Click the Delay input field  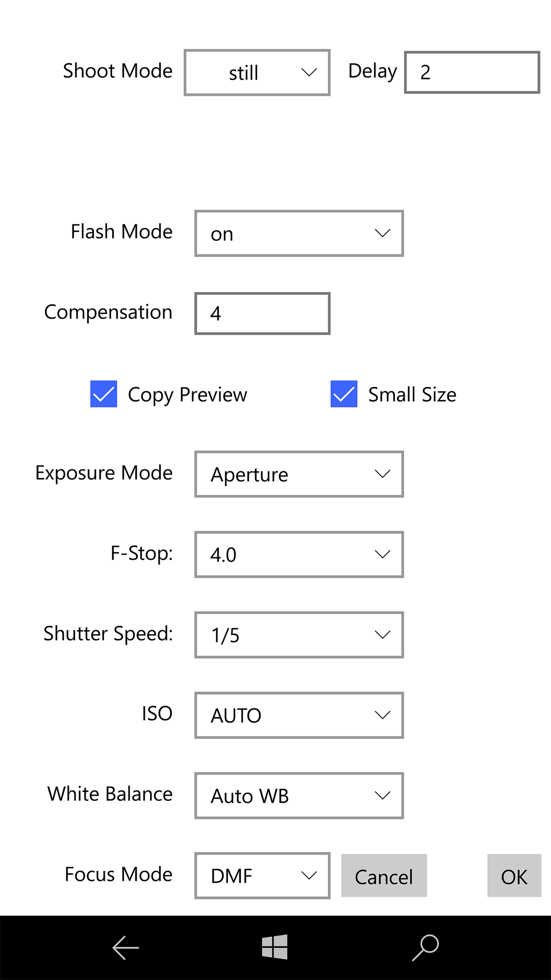471,72
